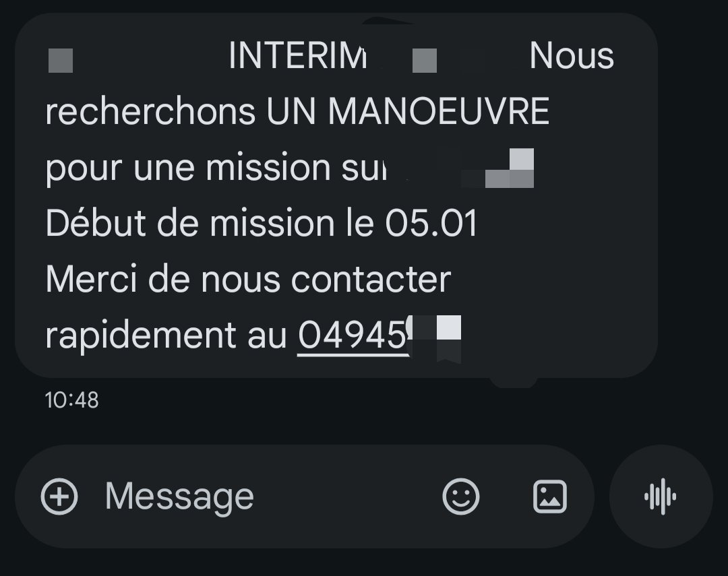This screenshot has height=576, width=728.
Task: Tap the '05.01' start date text
Action: click(431, 224)
